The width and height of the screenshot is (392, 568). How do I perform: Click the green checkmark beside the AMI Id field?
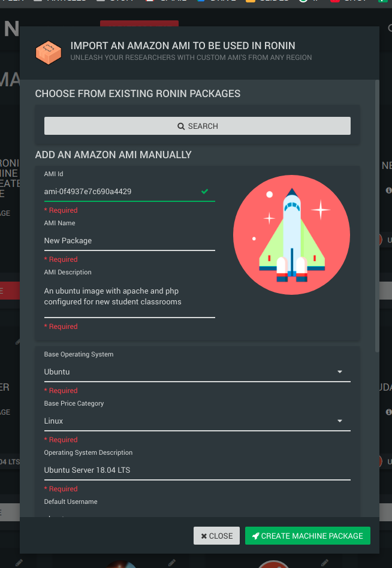tap(204, 191)
